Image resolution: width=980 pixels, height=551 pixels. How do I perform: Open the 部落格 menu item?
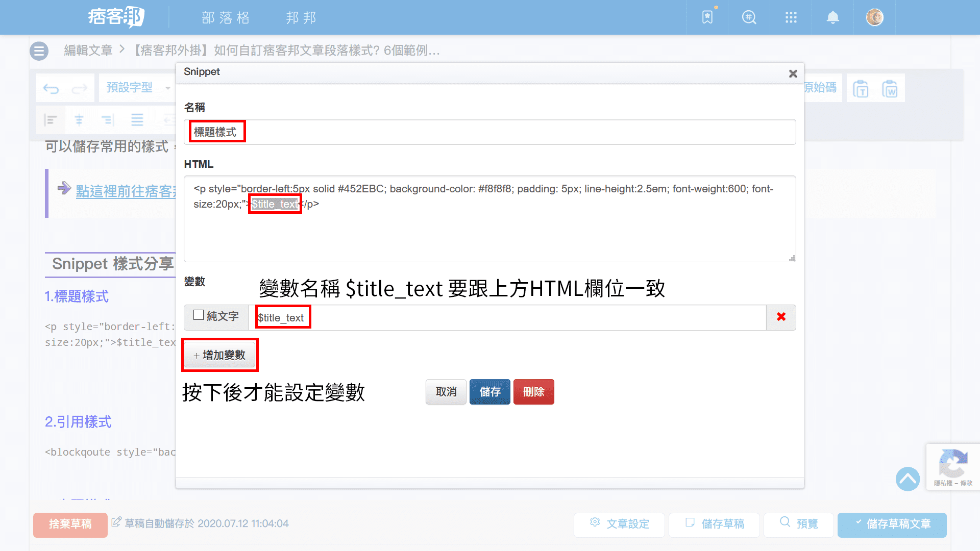coord(226,18)
